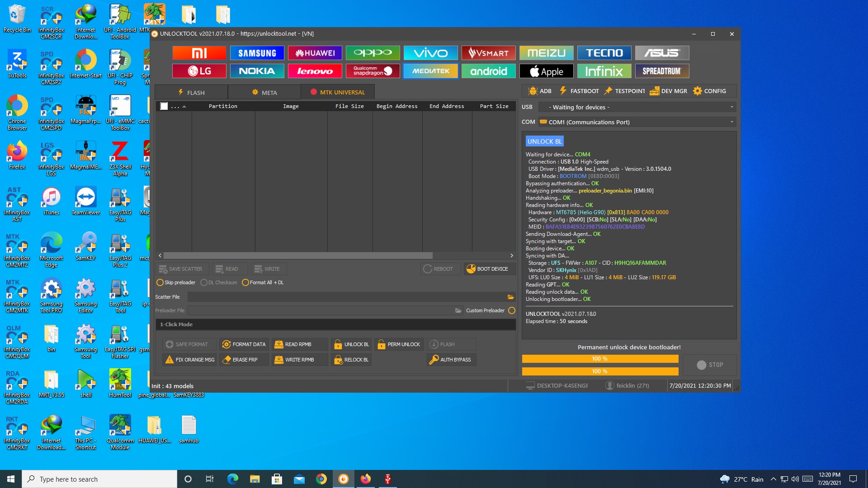The height and width of the screenshot is (488, 868).
Task: Select the DL Checksum radio button
Action: (203, 282)
